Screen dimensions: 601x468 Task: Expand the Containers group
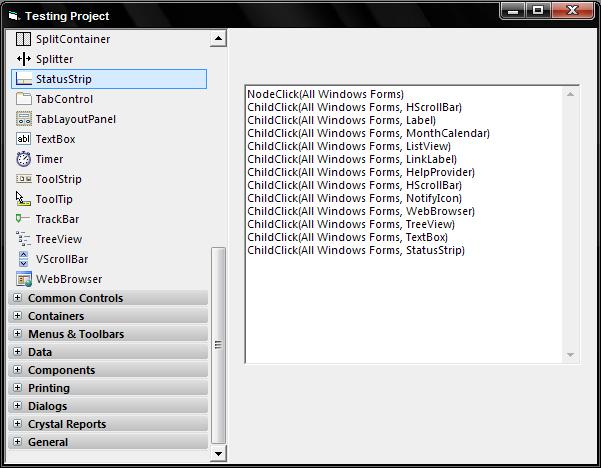(17, 315)
